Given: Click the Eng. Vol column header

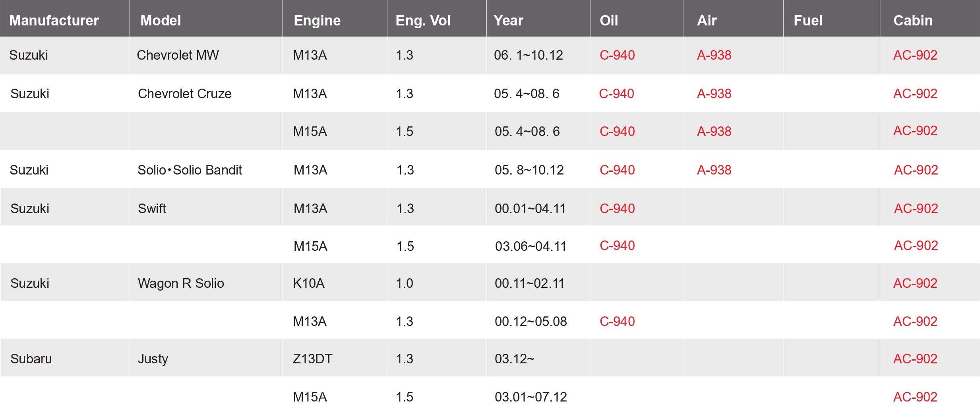Looking at the screenshot, I should 423,20.
